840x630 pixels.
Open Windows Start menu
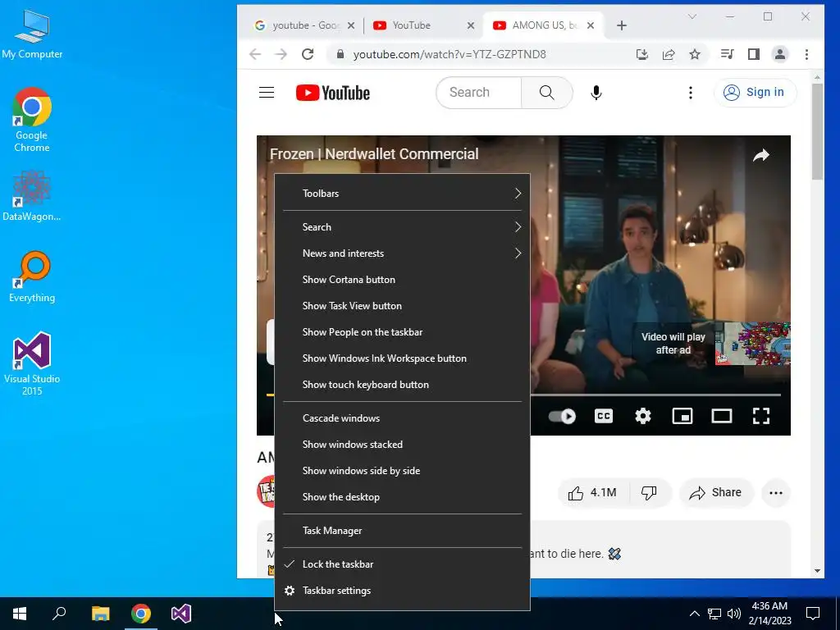click(x=20, y=614)
